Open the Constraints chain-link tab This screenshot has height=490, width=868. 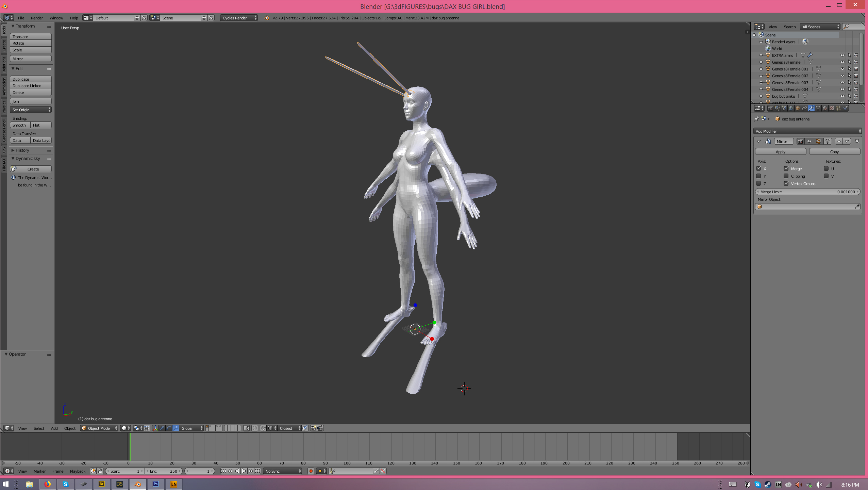pyautogui.click(x=804, y=108)
